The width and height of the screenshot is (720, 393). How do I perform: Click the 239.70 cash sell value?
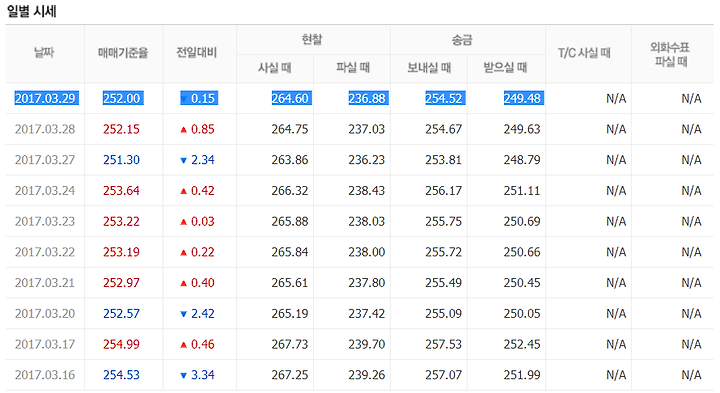point(366,344)
